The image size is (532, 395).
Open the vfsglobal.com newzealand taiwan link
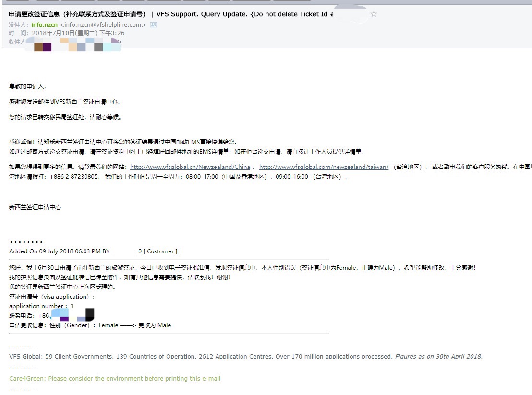[x=324, y=167]
